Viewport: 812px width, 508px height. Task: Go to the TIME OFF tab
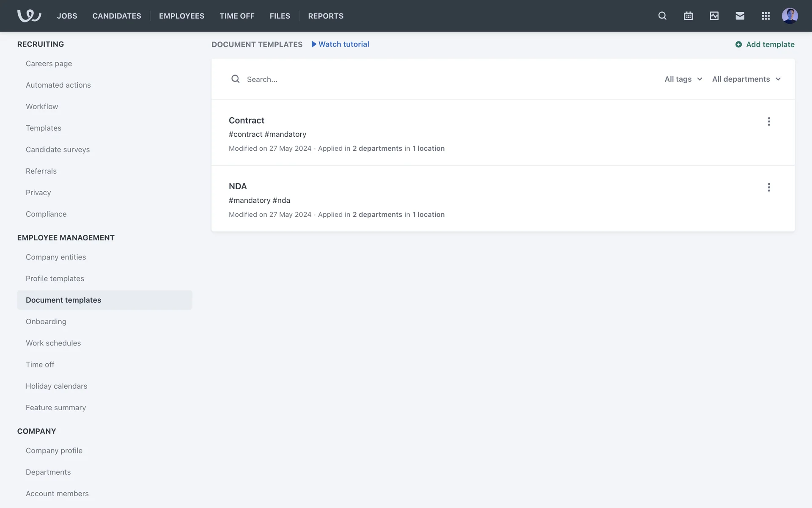click(x=237, y=16)
